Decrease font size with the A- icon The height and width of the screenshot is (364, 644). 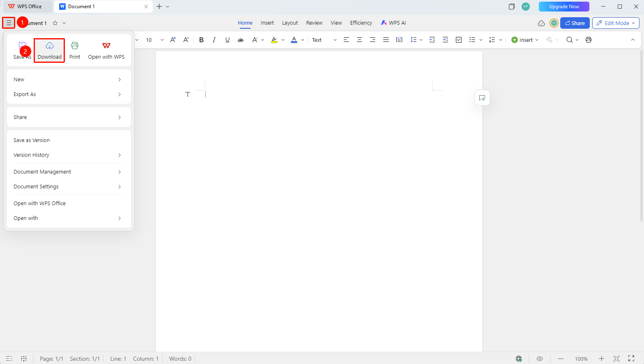tap(186, 40)
